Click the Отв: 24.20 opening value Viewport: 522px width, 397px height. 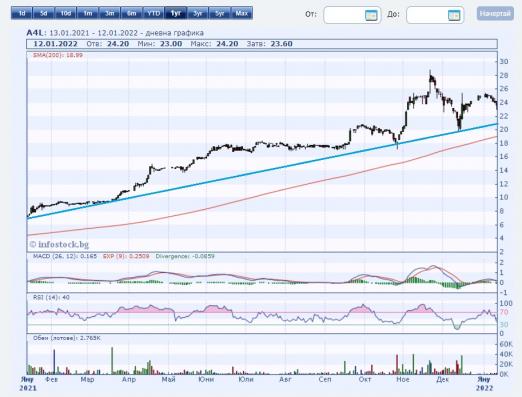point(108,44)
